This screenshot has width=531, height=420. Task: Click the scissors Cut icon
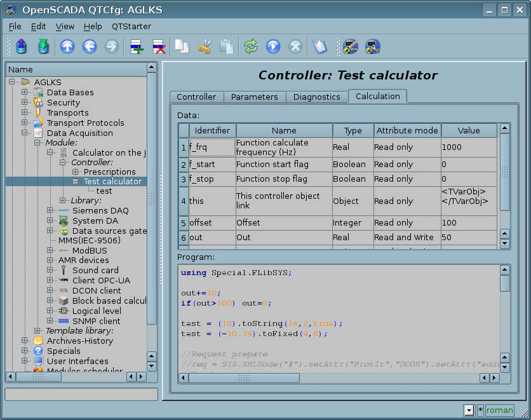204,46
